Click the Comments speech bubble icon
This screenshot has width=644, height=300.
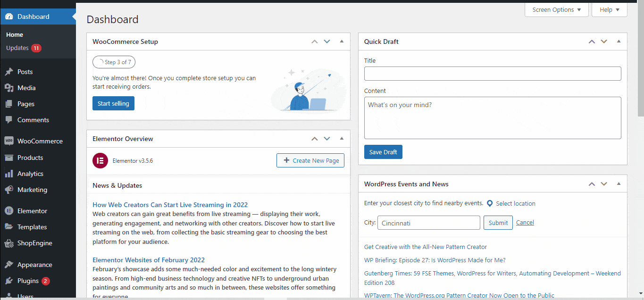(9, 120)
